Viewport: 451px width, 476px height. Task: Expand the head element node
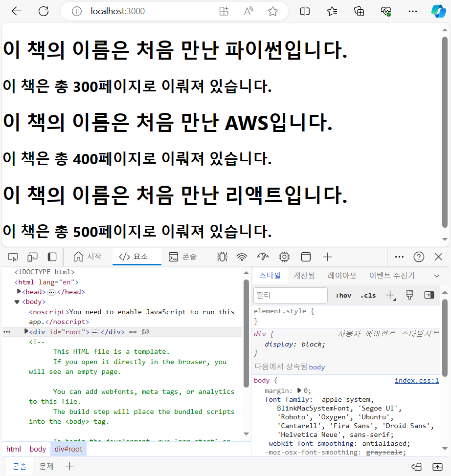click(19, 291)
